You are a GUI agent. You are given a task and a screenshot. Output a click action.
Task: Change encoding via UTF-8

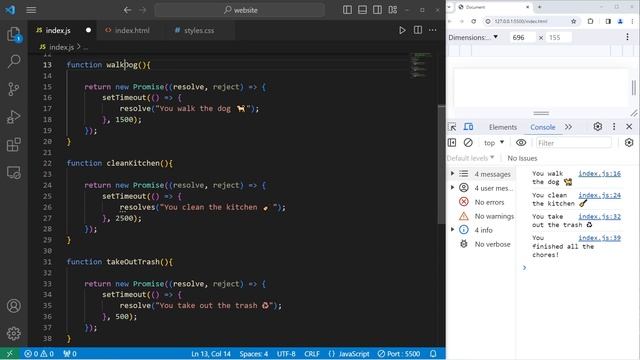point(286,353)
